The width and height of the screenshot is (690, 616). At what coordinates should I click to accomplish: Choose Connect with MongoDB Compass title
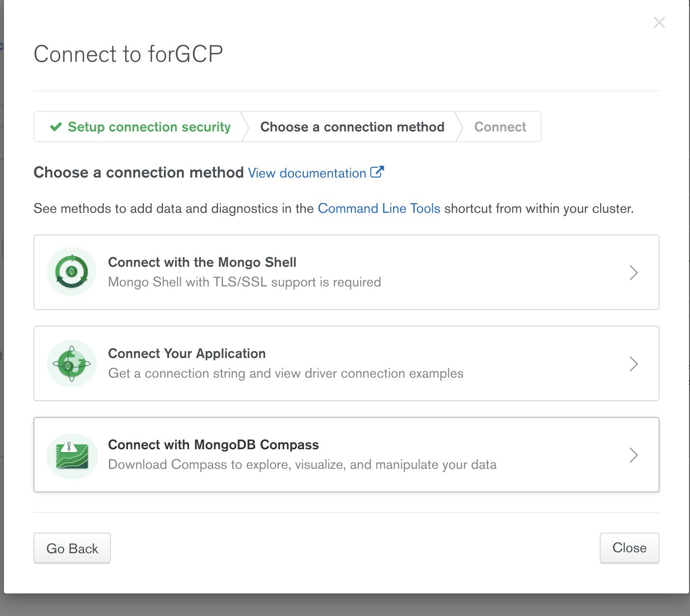pyautogui.click(x=213, y=445)
